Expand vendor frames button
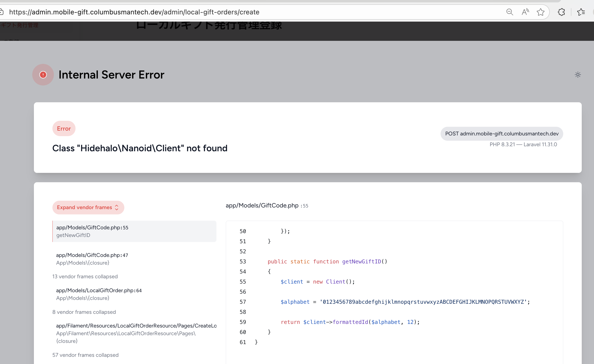The width and height of the screenshot is (594, 364). pos(88,207)
